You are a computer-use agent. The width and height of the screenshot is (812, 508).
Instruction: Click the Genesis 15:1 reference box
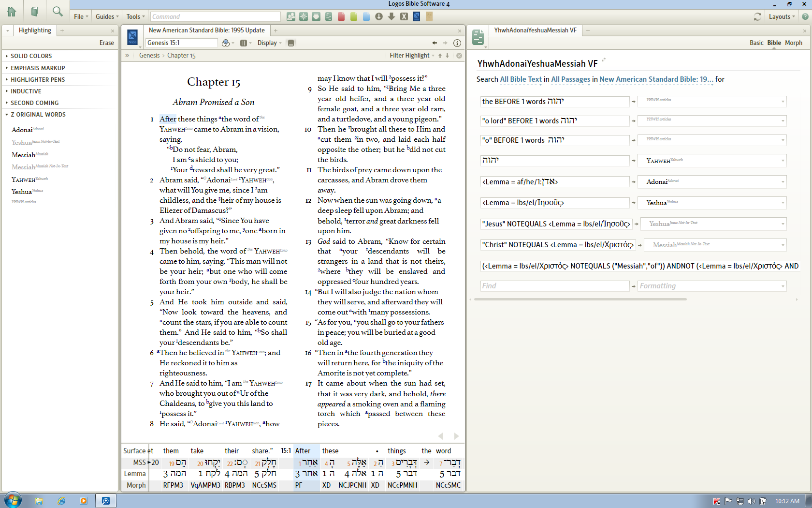(181, 43)
